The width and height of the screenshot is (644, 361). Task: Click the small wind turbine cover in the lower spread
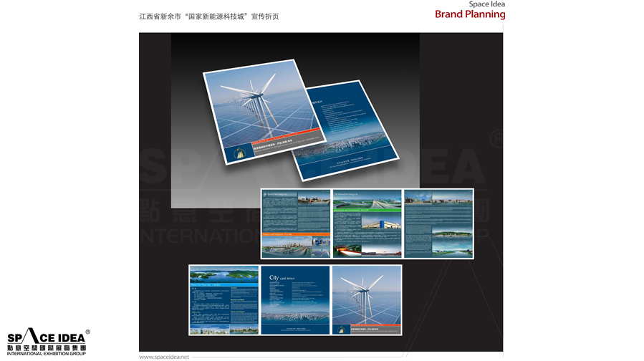[366, 299]
